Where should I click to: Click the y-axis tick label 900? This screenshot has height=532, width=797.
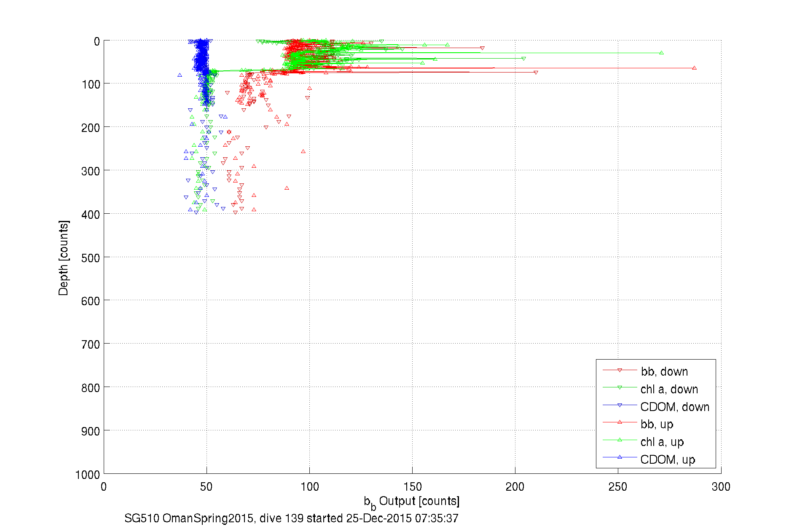[91, 431]
